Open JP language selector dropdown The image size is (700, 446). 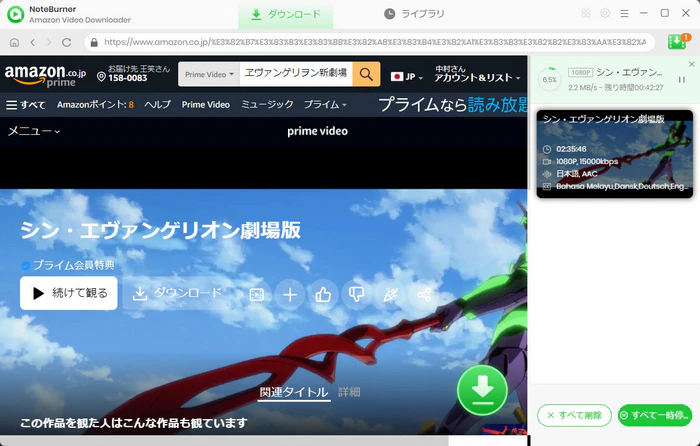(406, 77)
